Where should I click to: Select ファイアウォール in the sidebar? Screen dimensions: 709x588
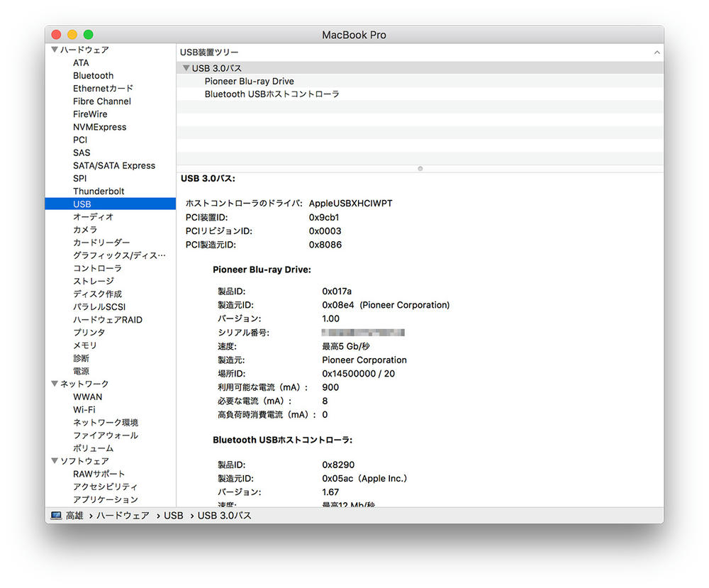pyautogui.click(x=106, y=435)
